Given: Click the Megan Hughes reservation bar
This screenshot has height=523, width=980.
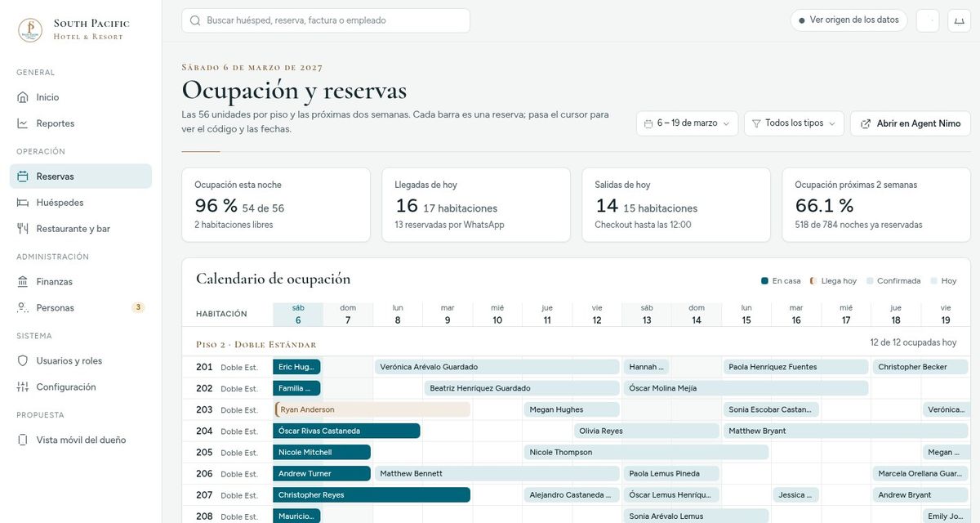Looking at the screenshot, I should click(x=572, y=409).
